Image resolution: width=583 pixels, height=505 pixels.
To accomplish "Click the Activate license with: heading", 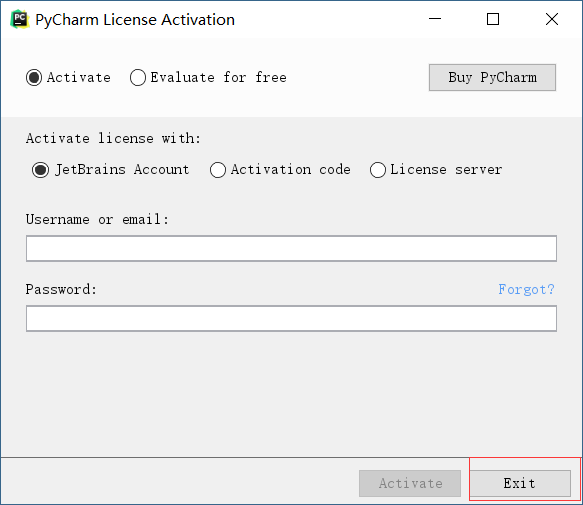I will tap(113, 139).
